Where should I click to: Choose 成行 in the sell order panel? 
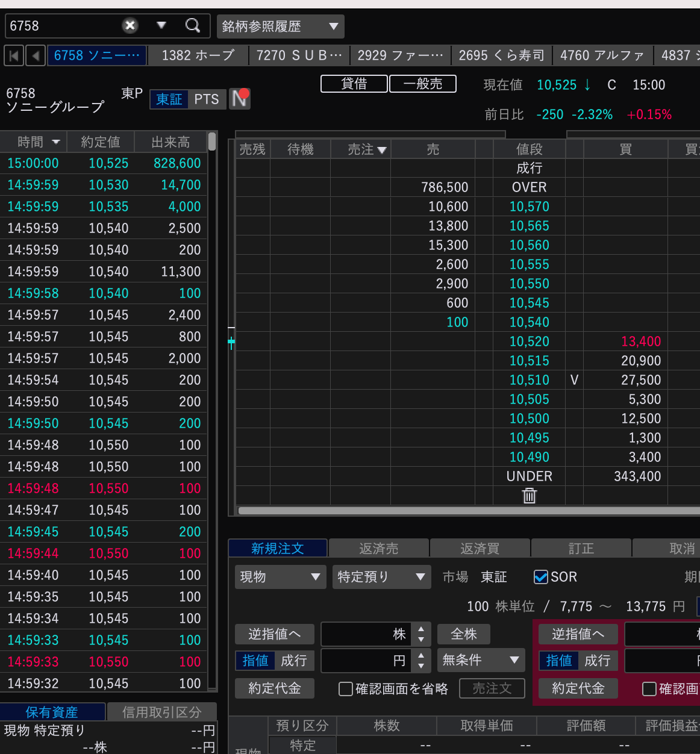294,661
